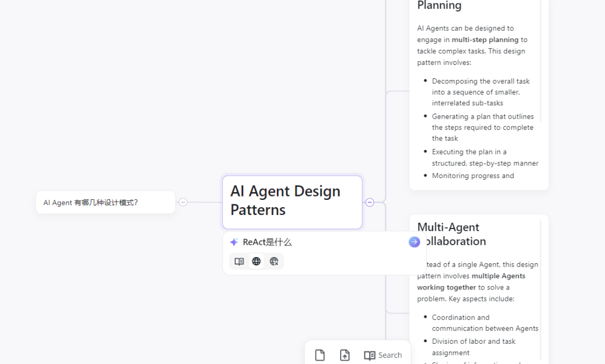
Task: Click into the 'ReAct是什么' prompt input
Action: coord(319,242)
